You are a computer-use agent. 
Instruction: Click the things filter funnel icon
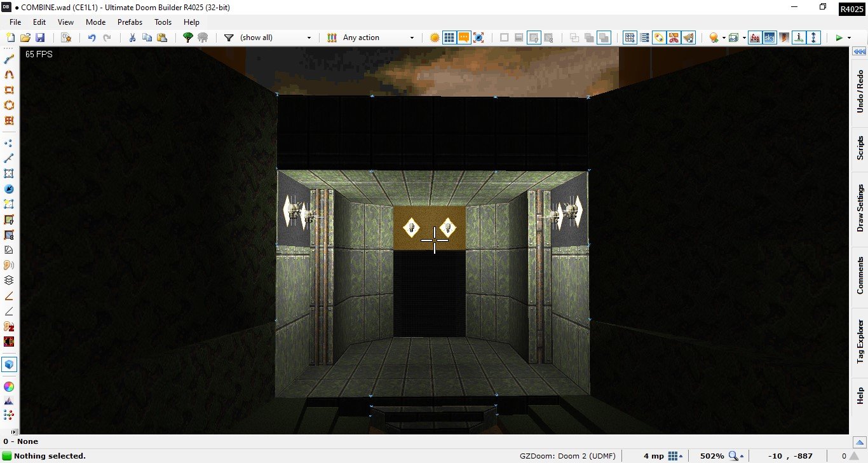[x=229, y=38]
